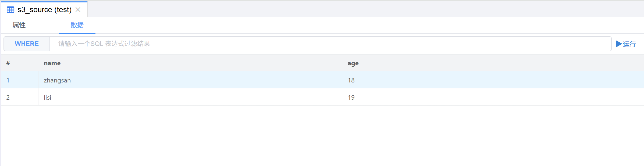
Task: Close the s3_source (test) tab
Action: point(78,10)
